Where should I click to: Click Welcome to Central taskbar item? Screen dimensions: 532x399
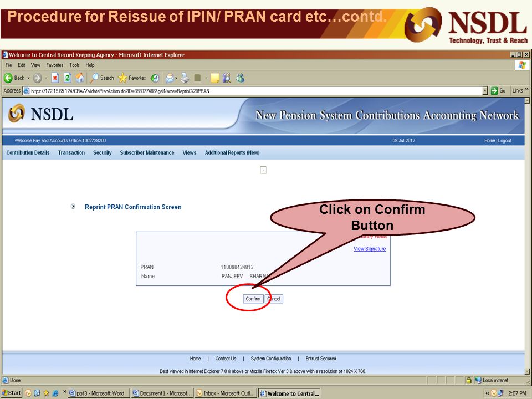coord(289,393)
